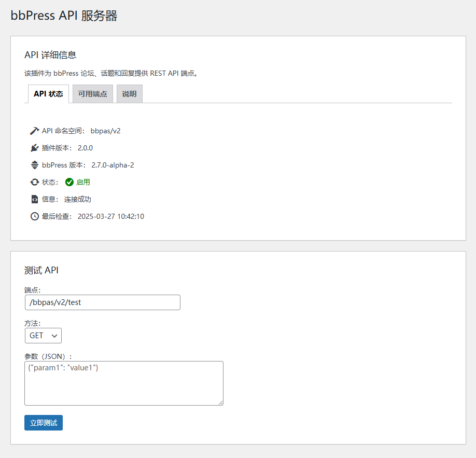Click the last check timestamp 2025-03-27
The image size is (476, 458).
110,216
